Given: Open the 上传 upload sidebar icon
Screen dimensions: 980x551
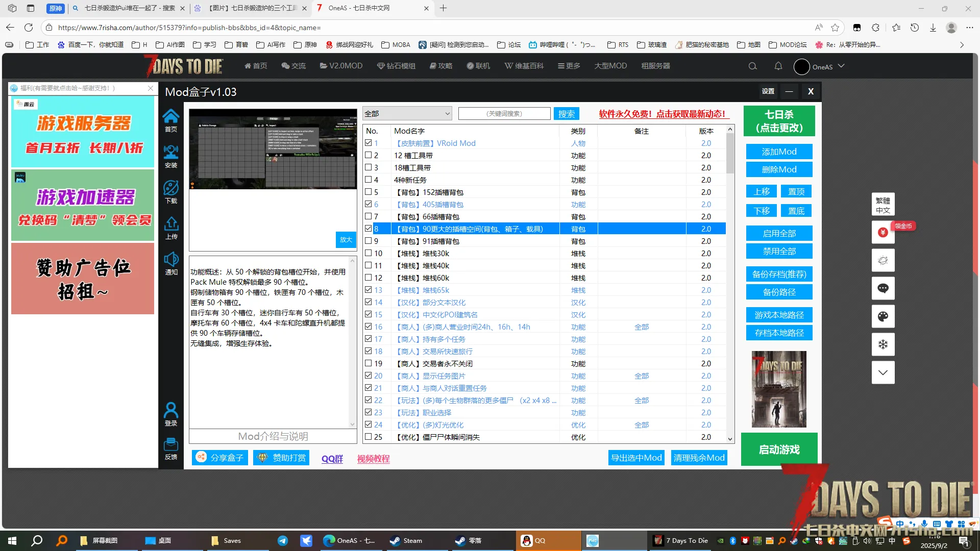Looking at the screenshot, I should coord(171,224).
